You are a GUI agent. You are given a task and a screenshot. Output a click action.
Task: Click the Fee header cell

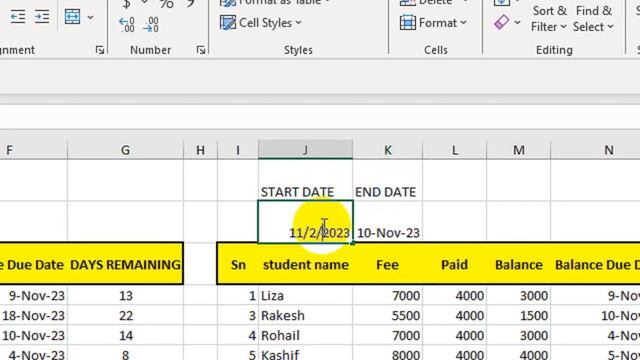click(387, 264)
